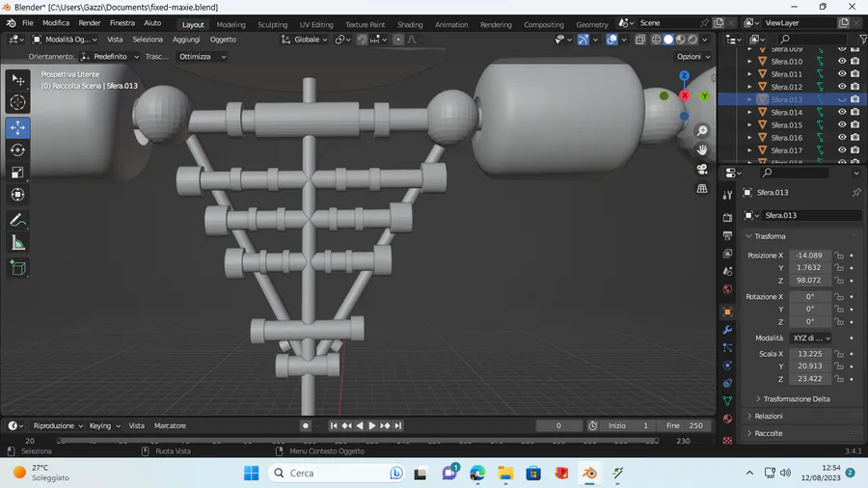Open the Windows Start menu
Viewport: 868px width, 488px height.
coord(251,473)
